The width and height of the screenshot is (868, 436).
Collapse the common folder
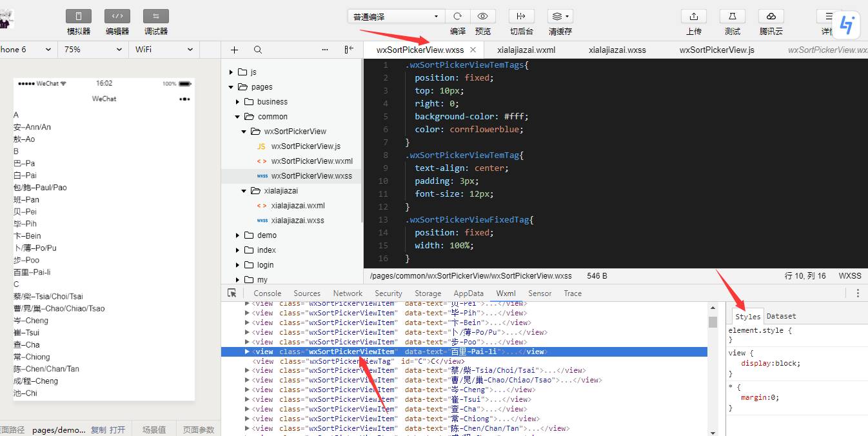(x=237, y=117)
